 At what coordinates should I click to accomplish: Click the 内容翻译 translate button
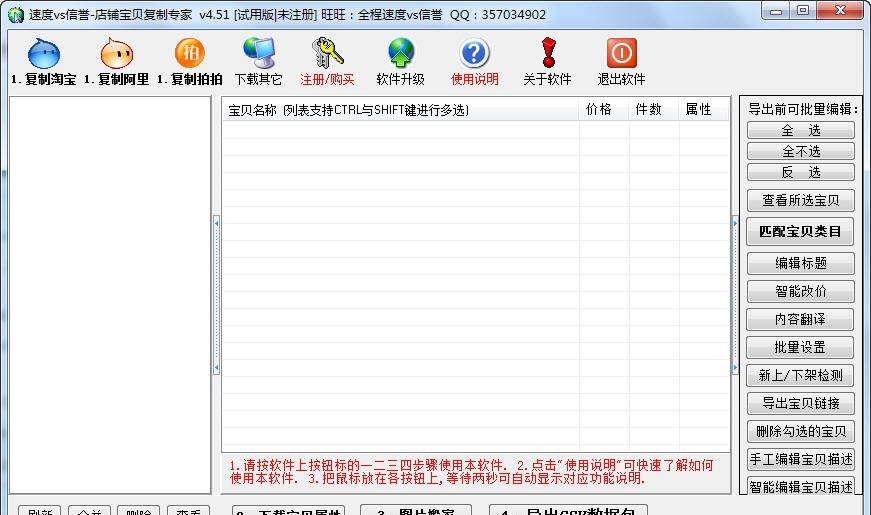(800, 319)
